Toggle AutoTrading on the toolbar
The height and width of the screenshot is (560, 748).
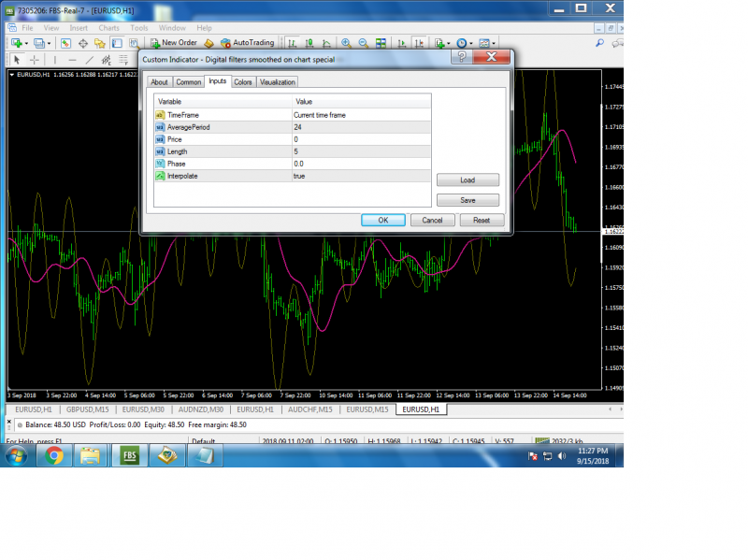[x=247, y=43]
